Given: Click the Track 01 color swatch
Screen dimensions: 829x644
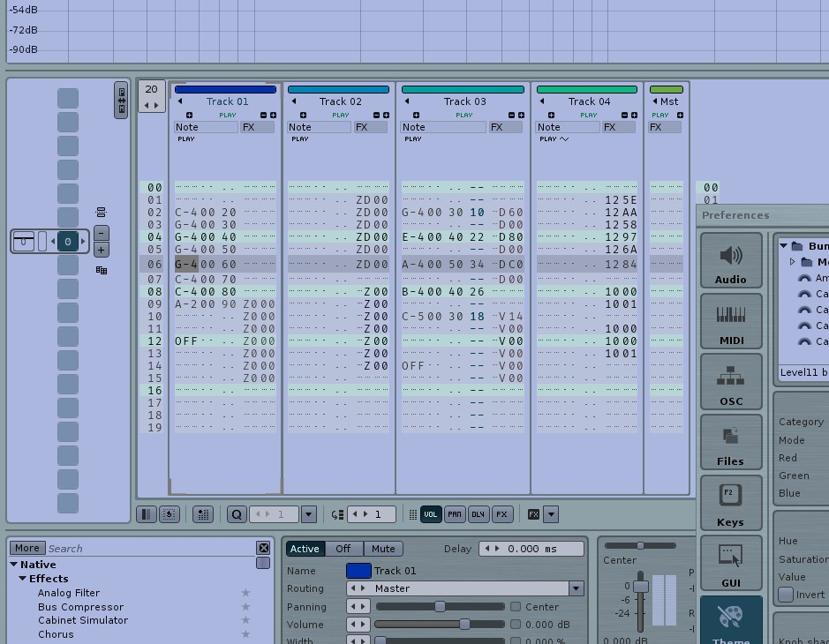Looking at the screenshot, I should point(358,571).
